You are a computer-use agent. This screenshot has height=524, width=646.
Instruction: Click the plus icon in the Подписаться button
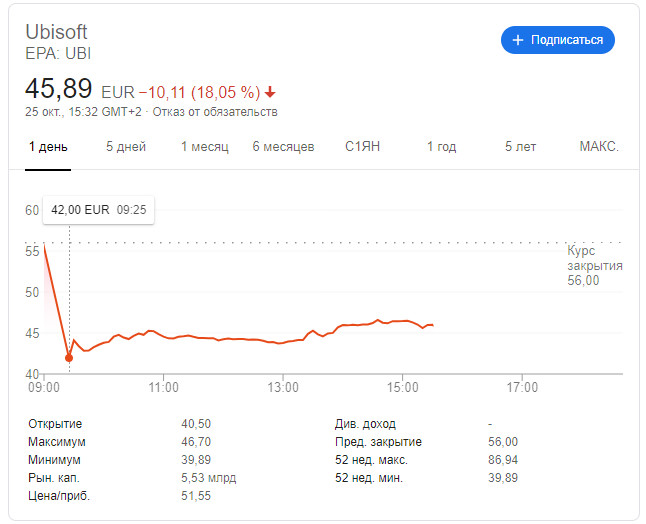point(517,40)
